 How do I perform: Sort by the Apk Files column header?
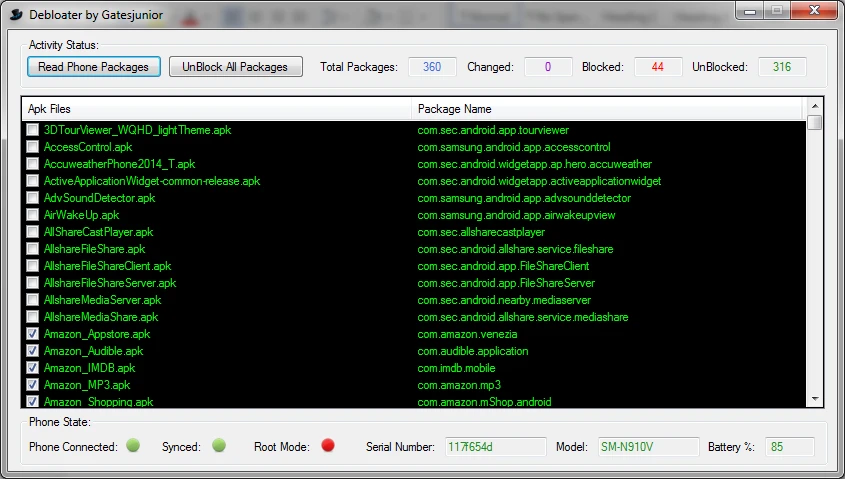coord(215,108)
